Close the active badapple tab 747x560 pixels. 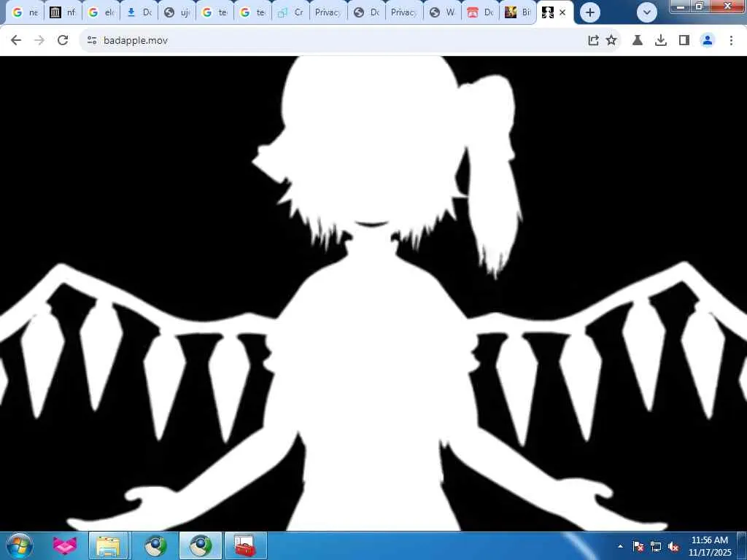tap(562, 12)
